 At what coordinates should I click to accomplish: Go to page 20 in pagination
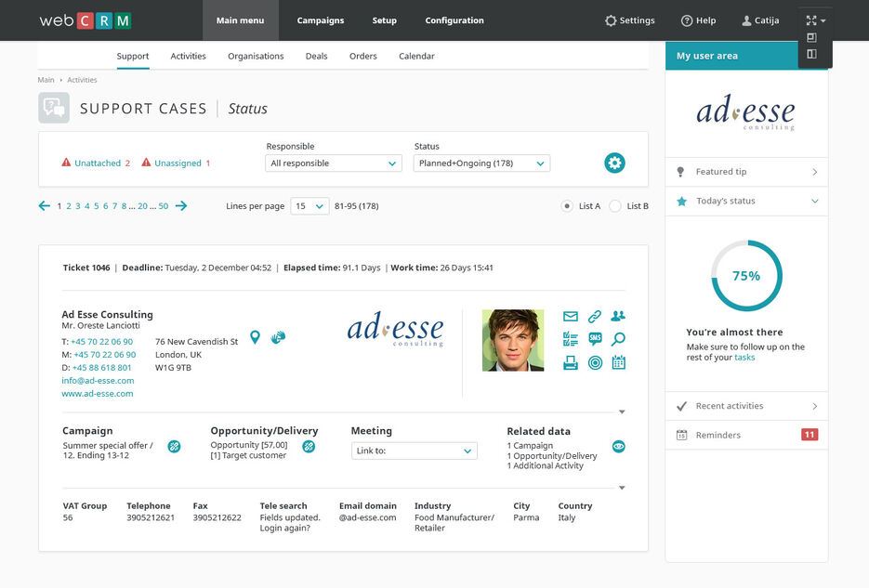142,206
